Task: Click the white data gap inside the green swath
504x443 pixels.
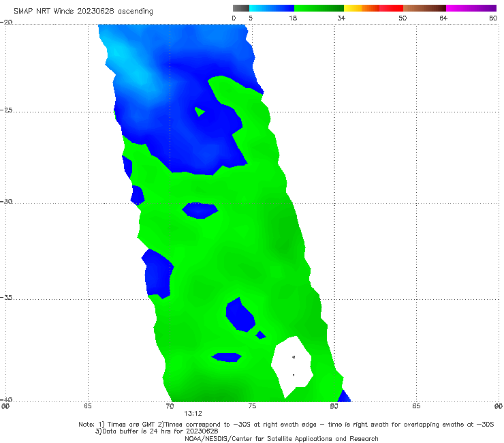Action: [x=292, y=366]
